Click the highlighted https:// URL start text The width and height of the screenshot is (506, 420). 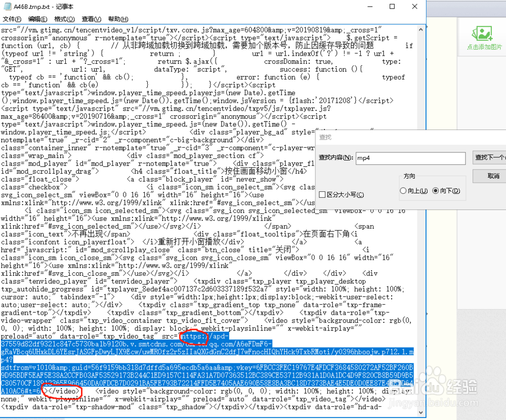(195, 337)
